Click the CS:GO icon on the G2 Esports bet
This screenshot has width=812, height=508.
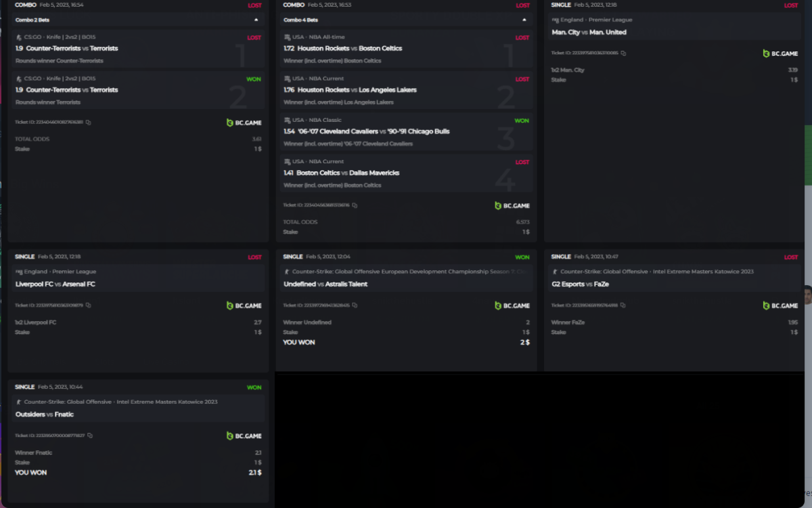tap(556, 272)
